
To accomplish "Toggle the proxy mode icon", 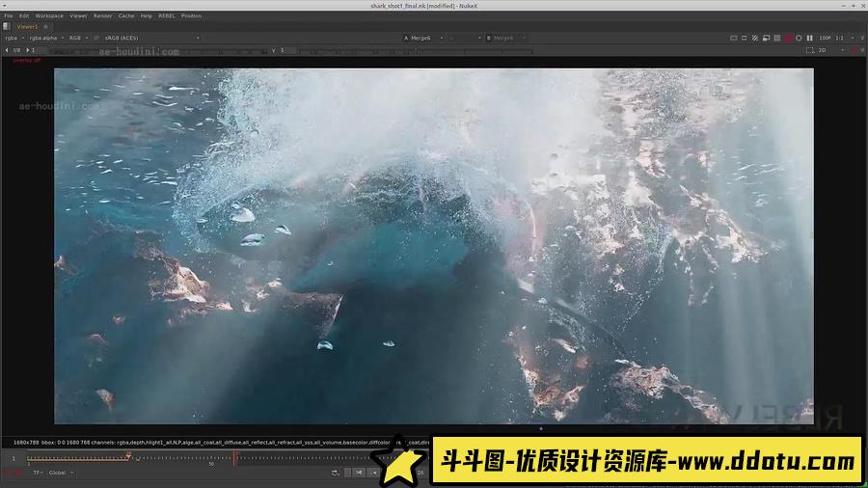I will click(x=755, y=39).
